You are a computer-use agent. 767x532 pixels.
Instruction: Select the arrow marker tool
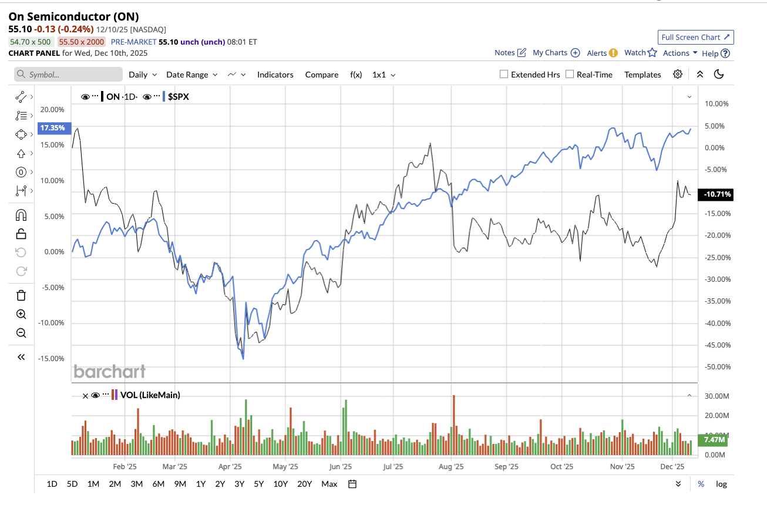(21, 154)
